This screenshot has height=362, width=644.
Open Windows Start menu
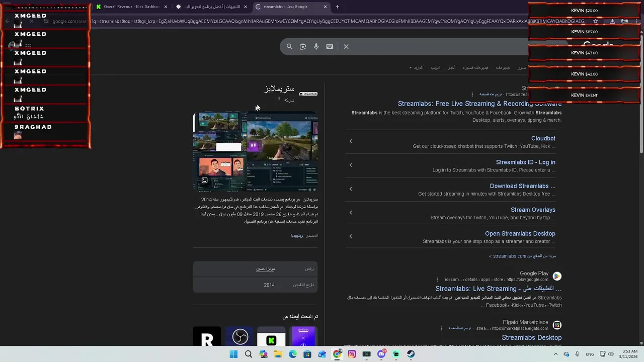[233, 354]
